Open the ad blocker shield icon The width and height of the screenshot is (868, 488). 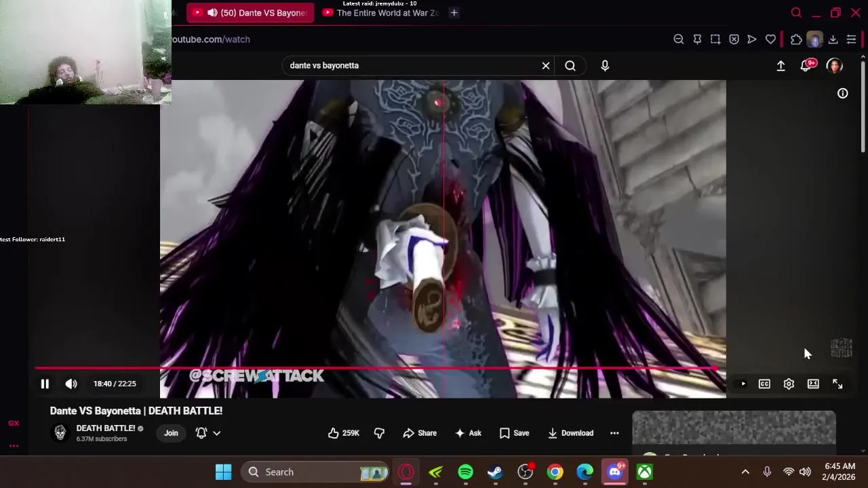coord(734,39)
